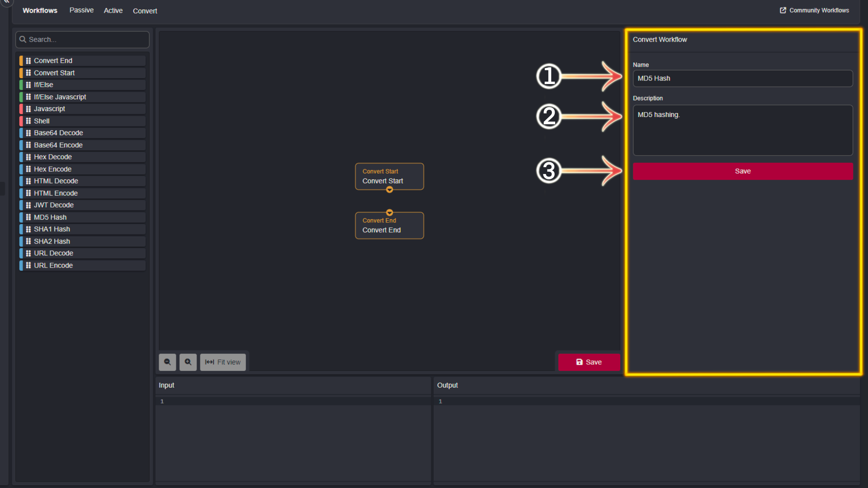Select Javascript label in node list

pos(49,109)
